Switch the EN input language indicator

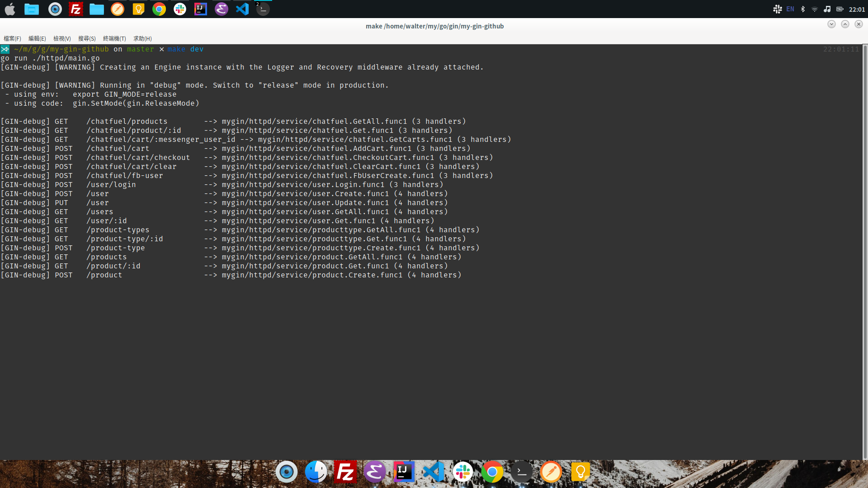(790, 9)
